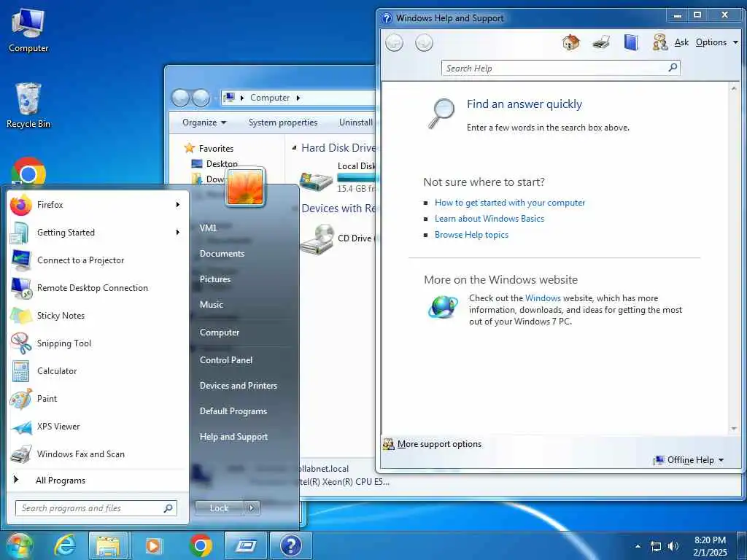Open Windows Explorer taskbar button

click(x=108, y=545)
